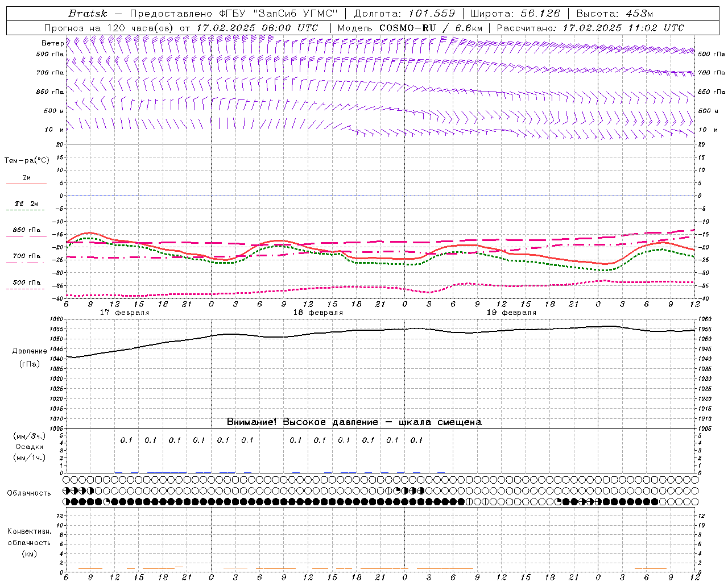Click the "18 февраля" date label

pos(318,313)
